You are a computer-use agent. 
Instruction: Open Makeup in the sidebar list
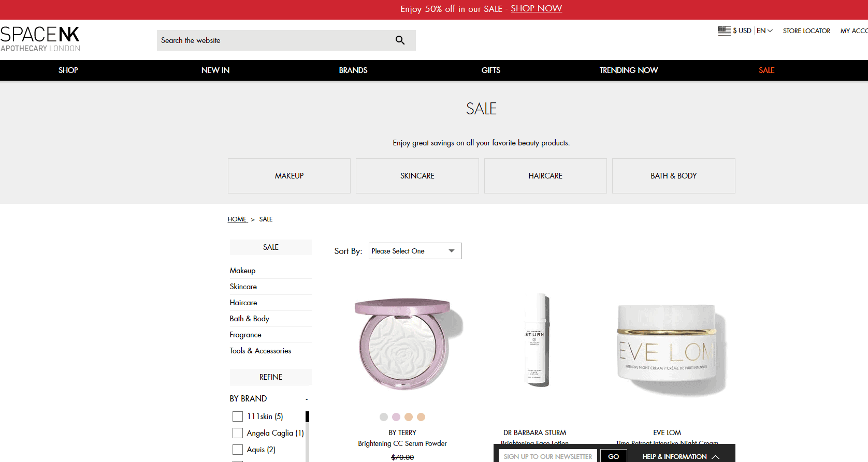[x=242, y=271]
